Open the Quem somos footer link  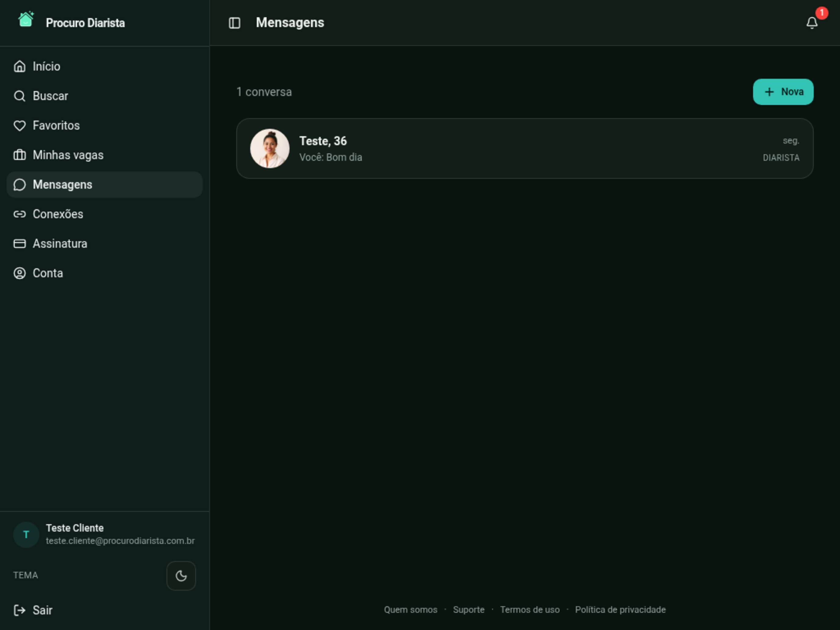coord(411,610)
